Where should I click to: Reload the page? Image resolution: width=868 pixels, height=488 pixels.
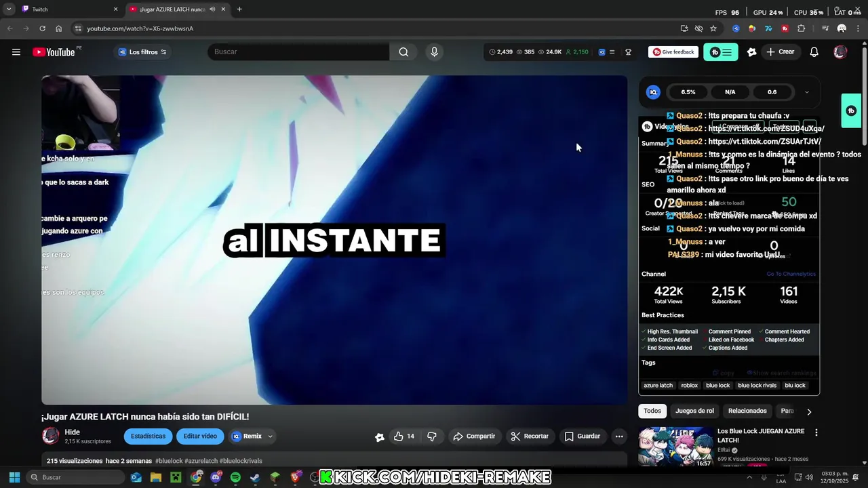pyautogui.click(x=42, y=28)
